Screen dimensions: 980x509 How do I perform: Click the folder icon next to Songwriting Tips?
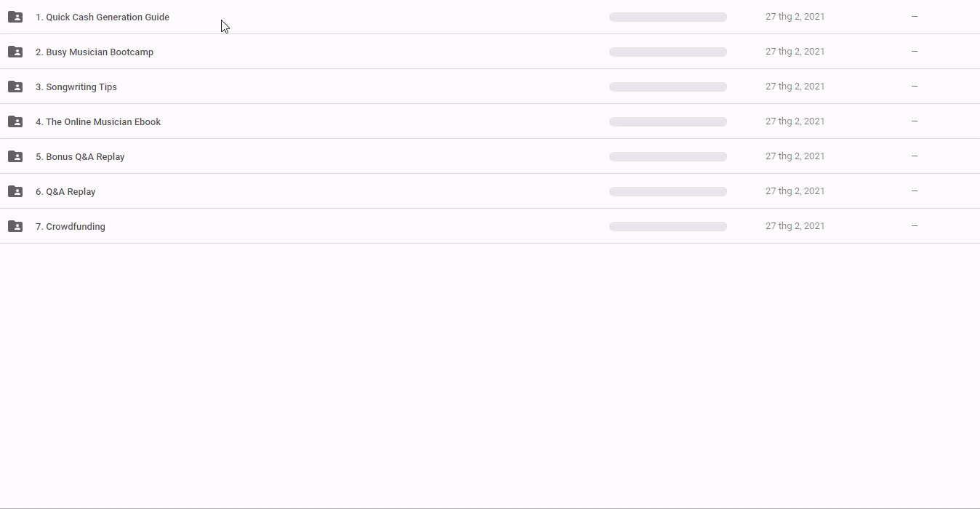coord(15,87)
